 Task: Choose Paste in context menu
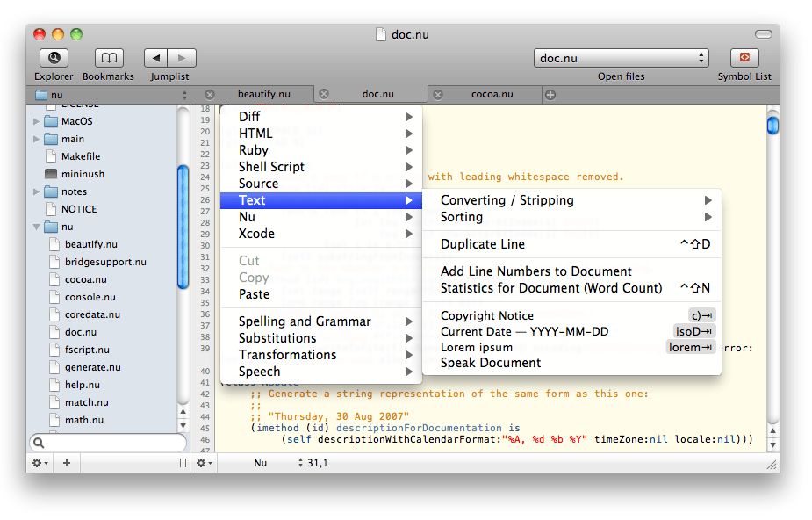tap(254, 294)
